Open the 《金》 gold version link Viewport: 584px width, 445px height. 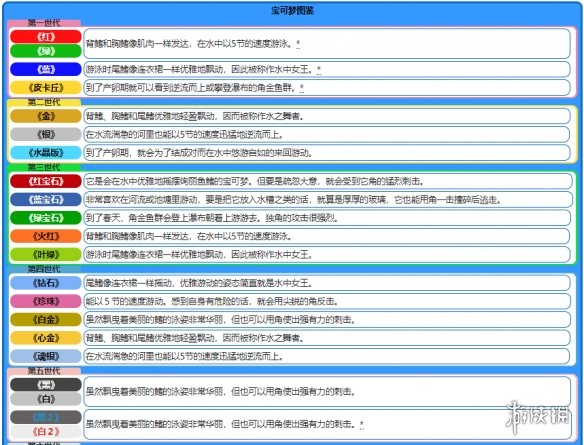(45, 116)
